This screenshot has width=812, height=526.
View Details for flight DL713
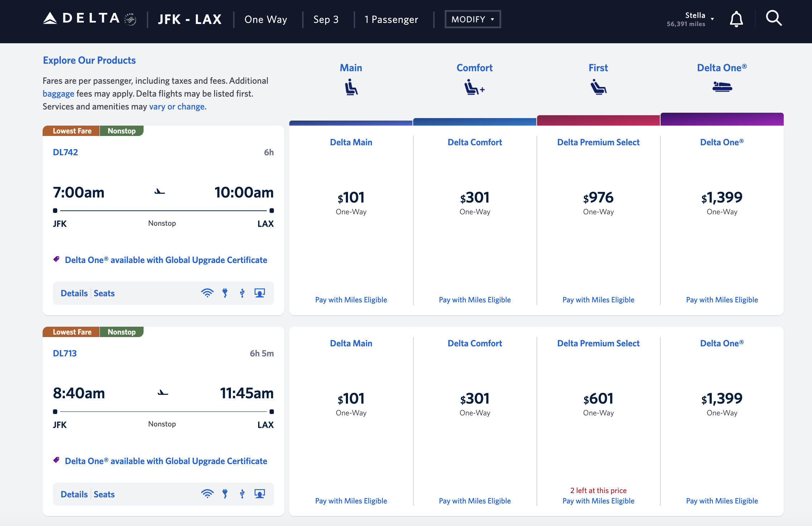[x=74, y=495]
